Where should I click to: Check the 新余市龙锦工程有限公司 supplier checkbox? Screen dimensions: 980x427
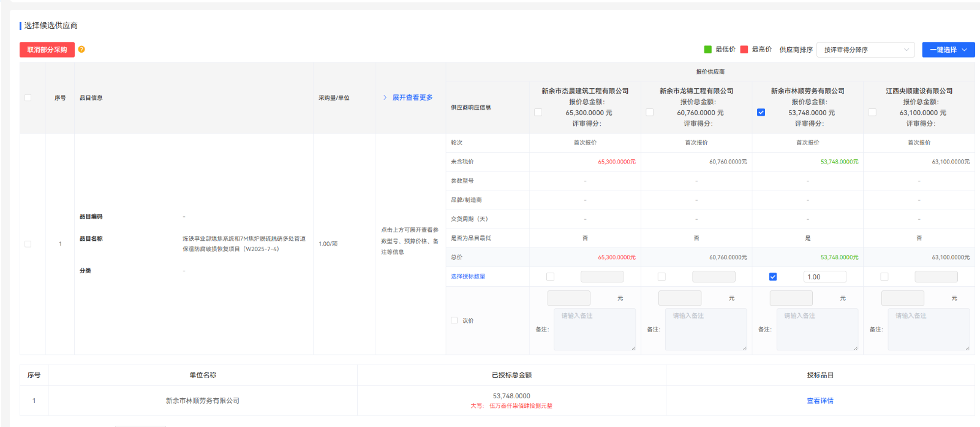[x=649, y=112]
